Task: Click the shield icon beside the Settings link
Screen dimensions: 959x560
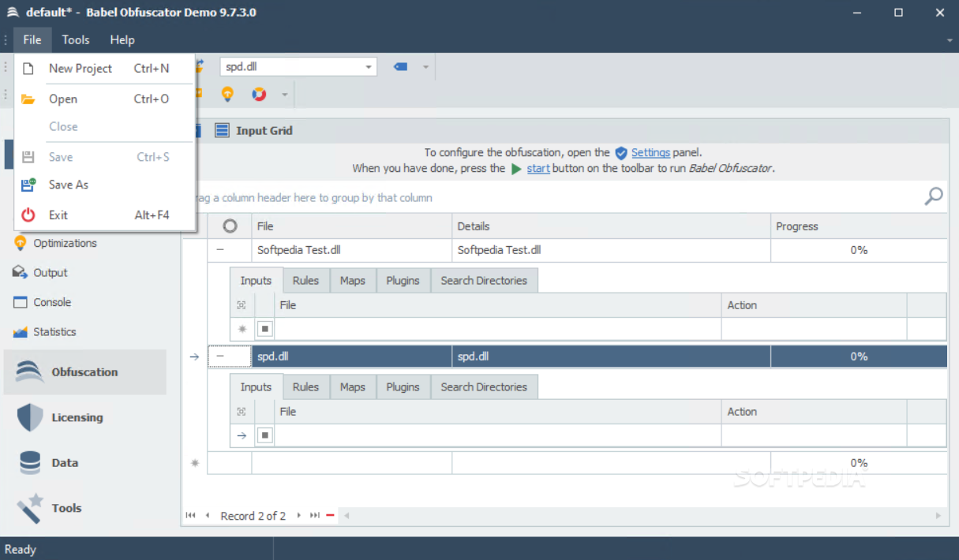Action: click(x=621, y=153)
